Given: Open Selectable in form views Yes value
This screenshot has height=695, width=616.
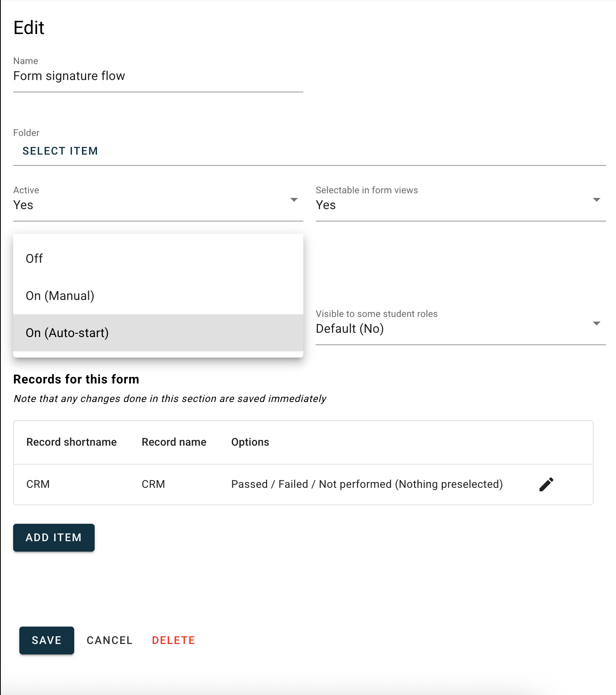Looking at the screenshot, I should (x=448, y=205).
